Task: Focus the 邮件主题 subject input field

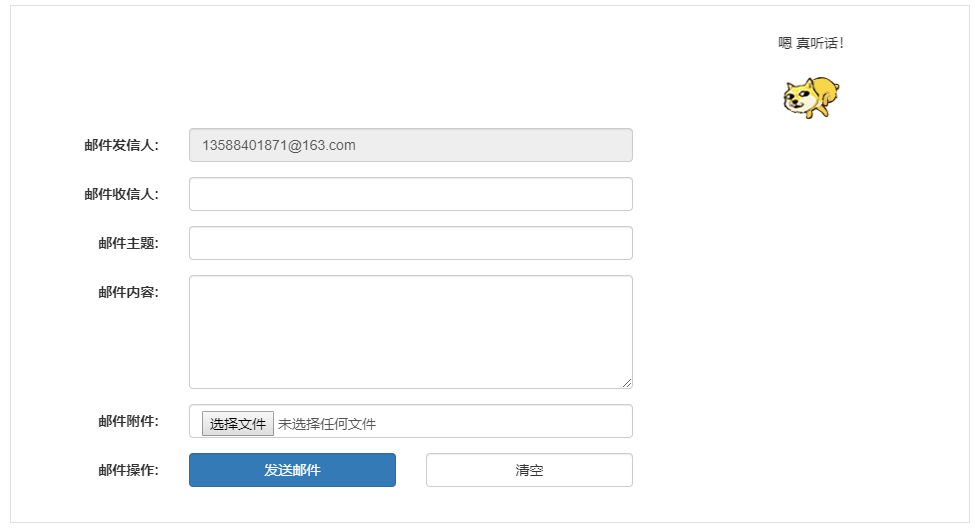Action: pos(410,243)
